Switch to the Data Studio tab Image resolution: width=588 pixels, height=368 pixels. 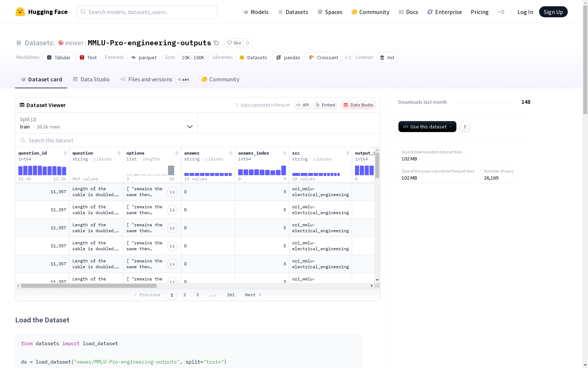[x=91, y=79]
